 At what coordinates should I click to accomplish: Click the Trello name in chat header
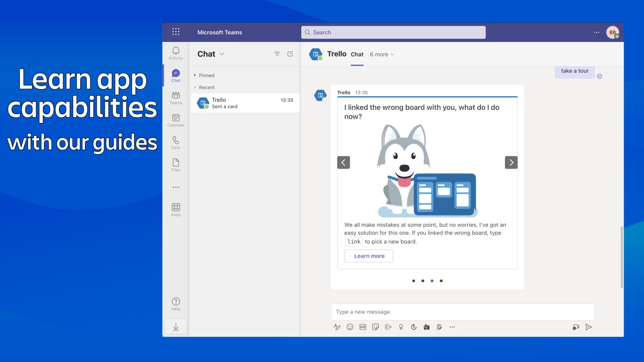coord(337,54)
